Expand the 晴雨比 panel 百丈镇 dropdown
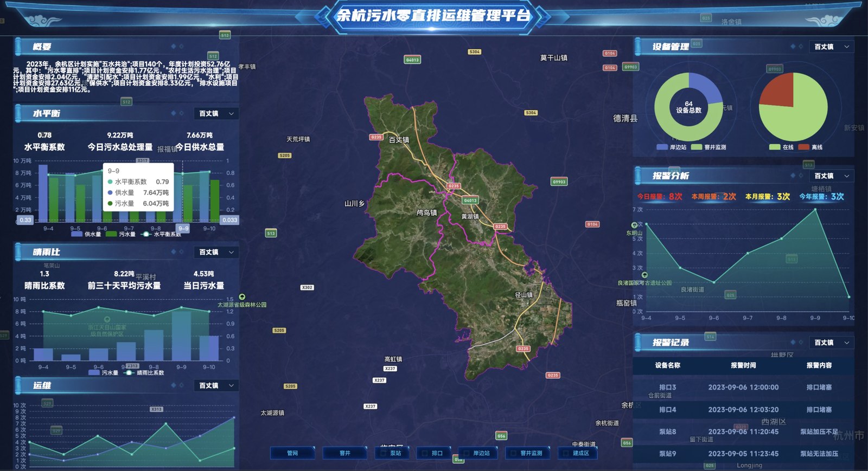 pyautogui.click(x=216, y=253)
